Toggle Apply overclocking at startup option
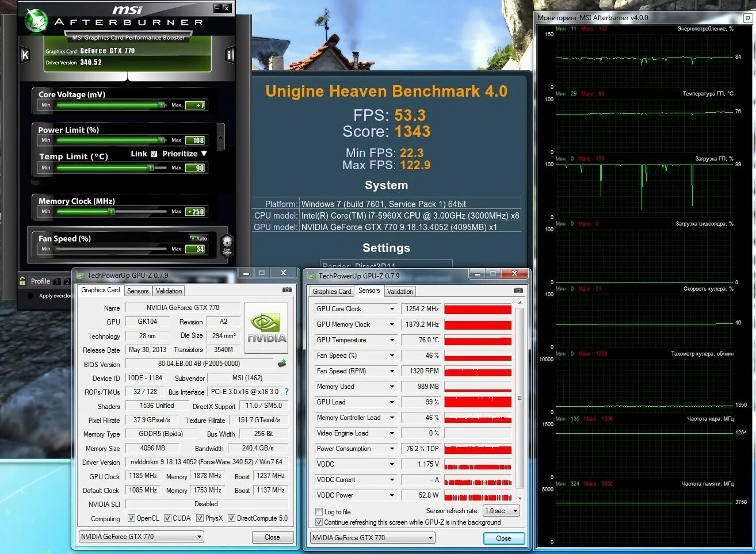756x554 pixels. (x=30, y=296)
